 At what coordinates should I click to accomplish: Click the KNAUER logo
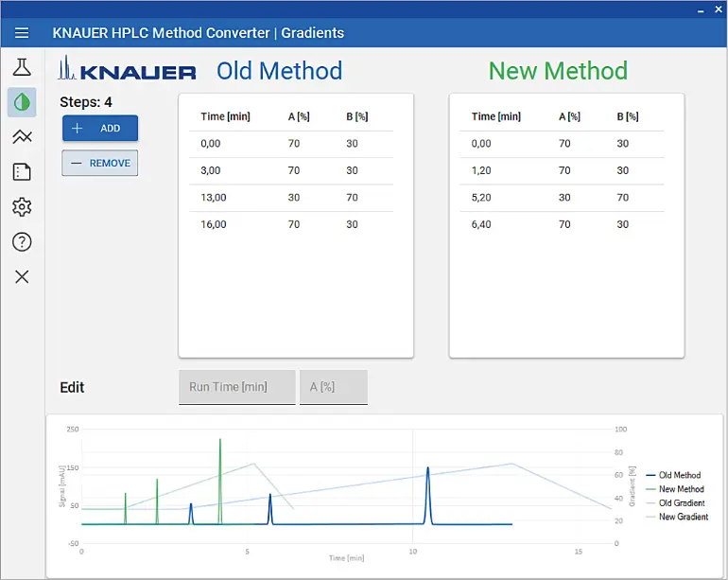(127, 68)
